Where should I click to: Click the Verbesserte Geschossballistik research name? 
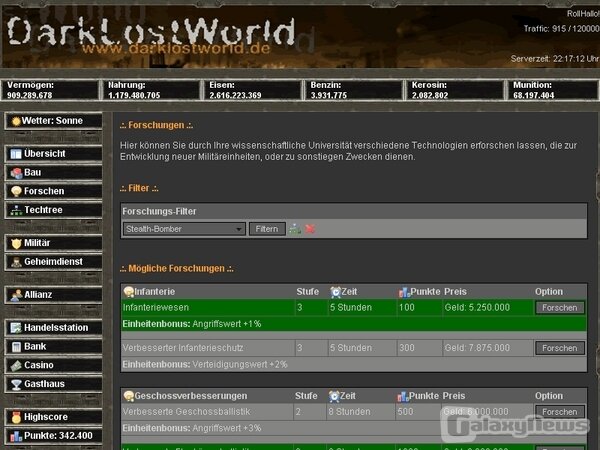click(186, 412)
